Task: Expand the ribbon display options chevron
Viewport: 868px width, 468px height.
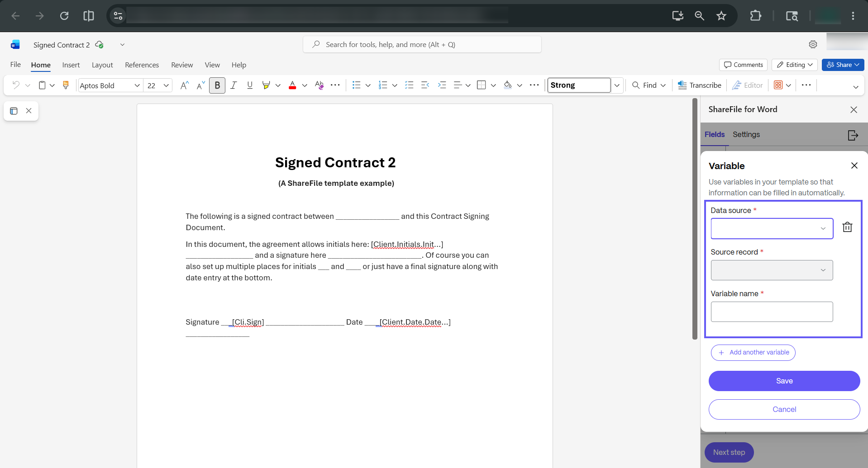Action: 855,87
